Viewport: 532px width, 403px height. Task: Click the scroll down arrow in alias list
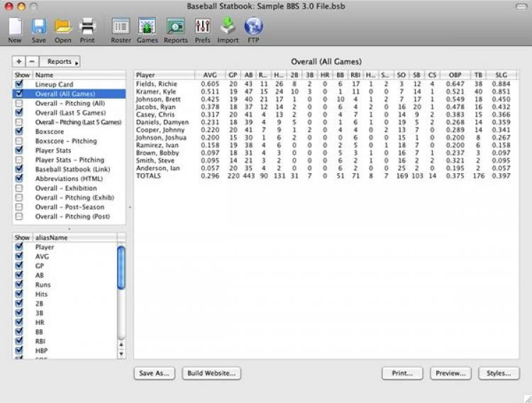point(121,354)
